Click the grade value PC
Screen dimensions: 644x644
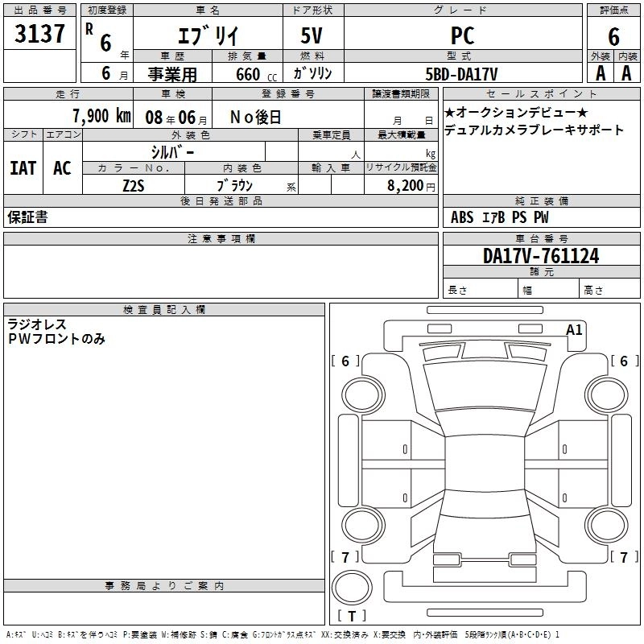point(462,35)
